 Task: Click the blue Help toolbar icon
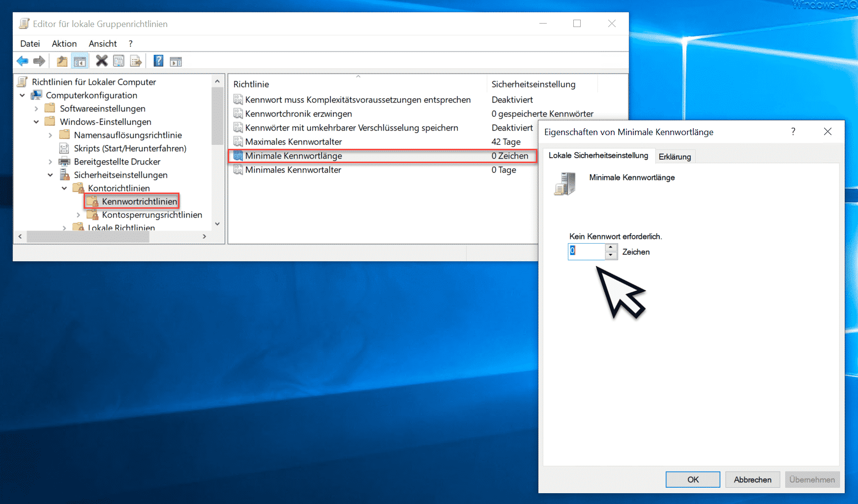pos(158,61)
